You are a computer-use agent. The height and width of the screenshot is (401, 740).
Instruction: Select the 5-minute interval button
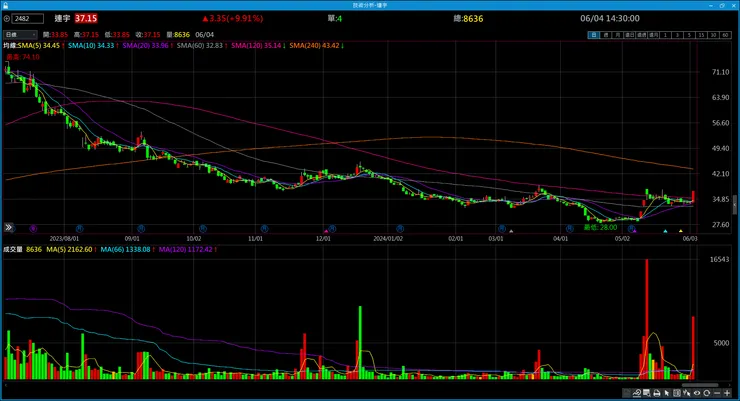point(689,35)
